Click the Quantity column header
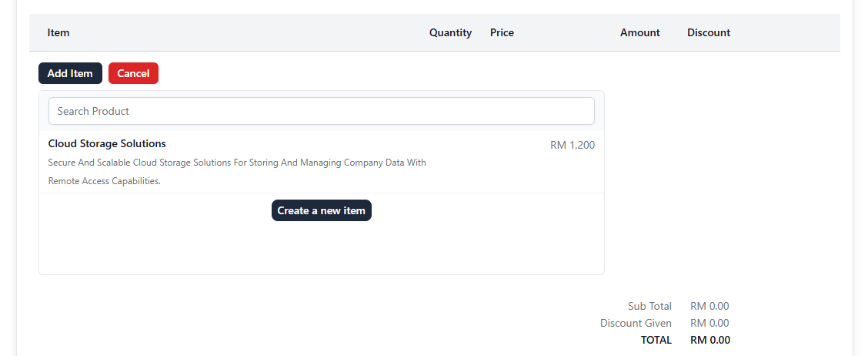Screen dimensions: 868x356 [451, 32]
